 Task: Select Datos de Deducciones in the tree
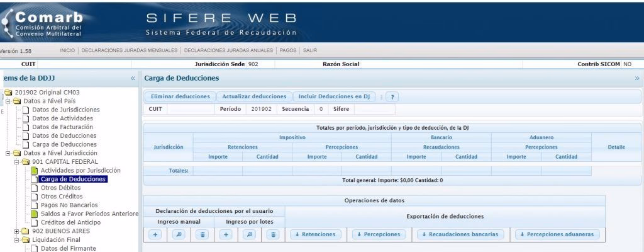64,136
